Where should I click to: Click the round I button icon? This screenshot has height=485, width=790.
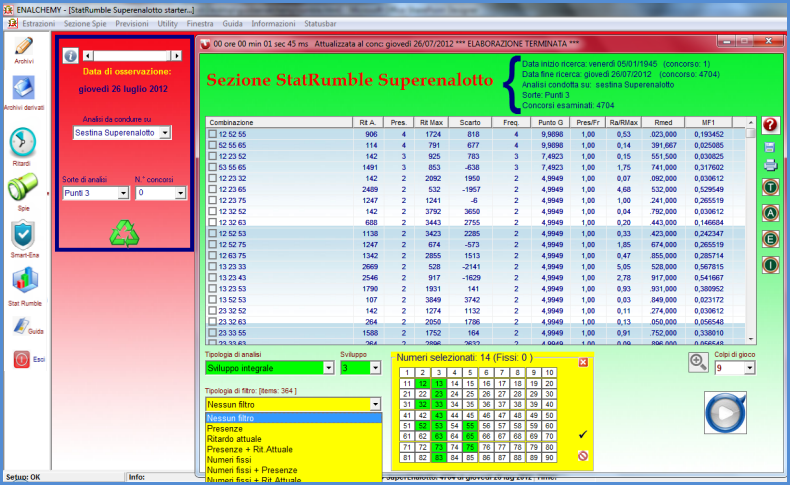770,264
